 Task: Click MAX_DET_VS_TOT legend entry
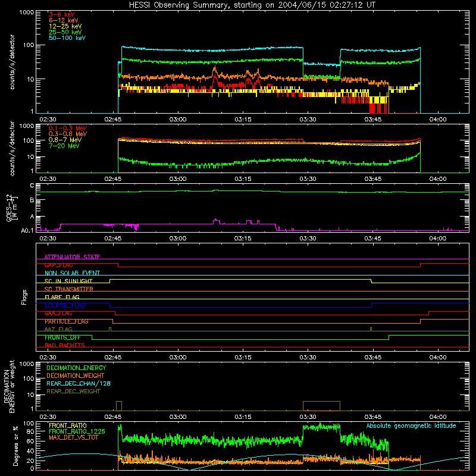pyautogui.click(x=73, y=437)
